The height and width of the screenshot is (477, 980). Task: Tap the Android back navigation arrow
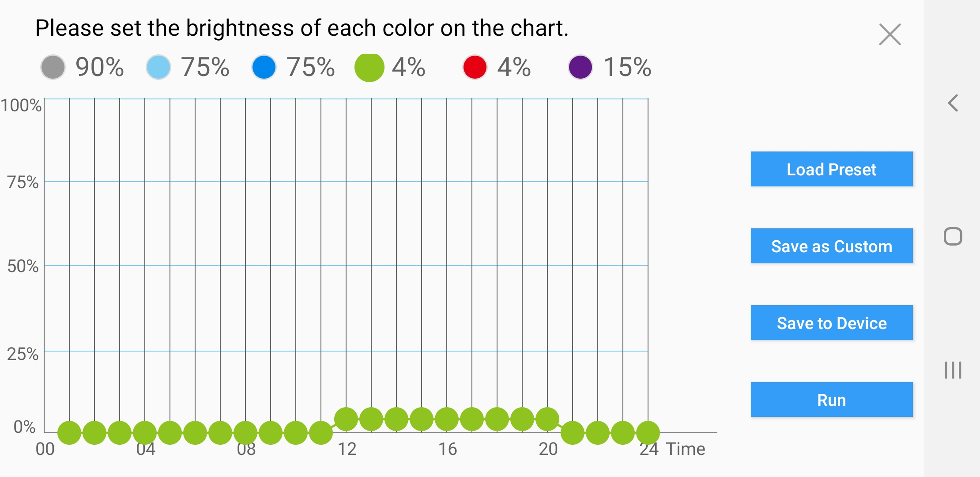(953, 103)
